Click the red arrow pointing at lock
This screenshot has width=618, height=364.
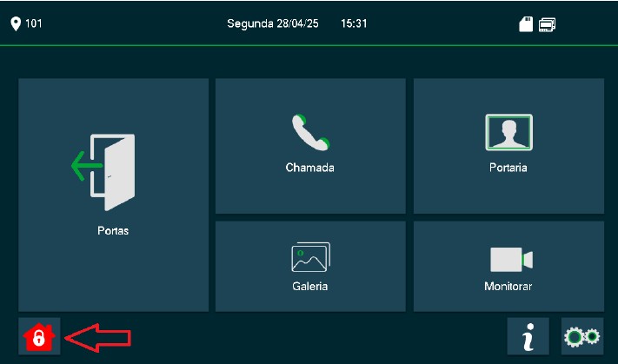[97, 338]
